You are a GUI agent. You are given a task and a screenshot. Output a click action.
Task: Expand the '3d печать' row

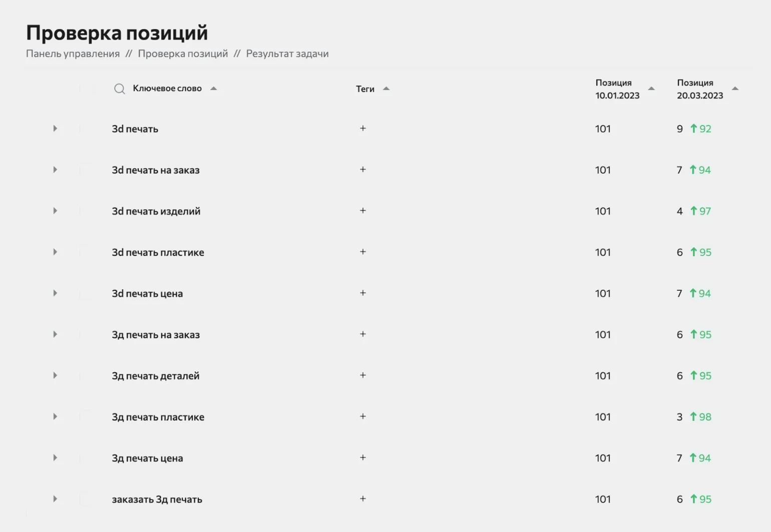[x=55, y=129]
